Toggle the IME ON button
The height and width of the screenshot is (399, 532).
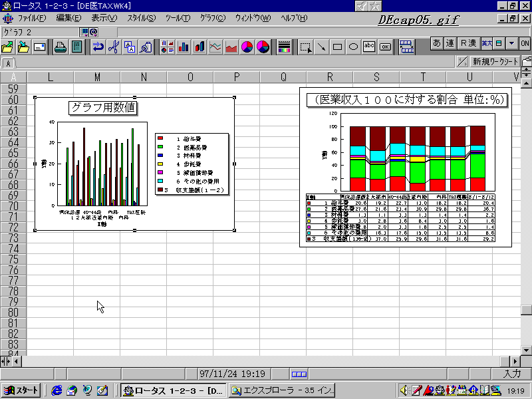tap(525, 43)
